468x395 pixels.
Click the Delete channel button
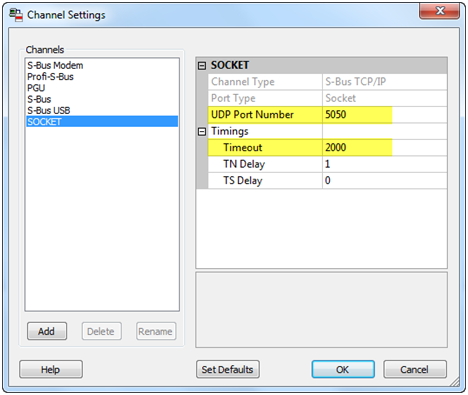tap(101, 331)
